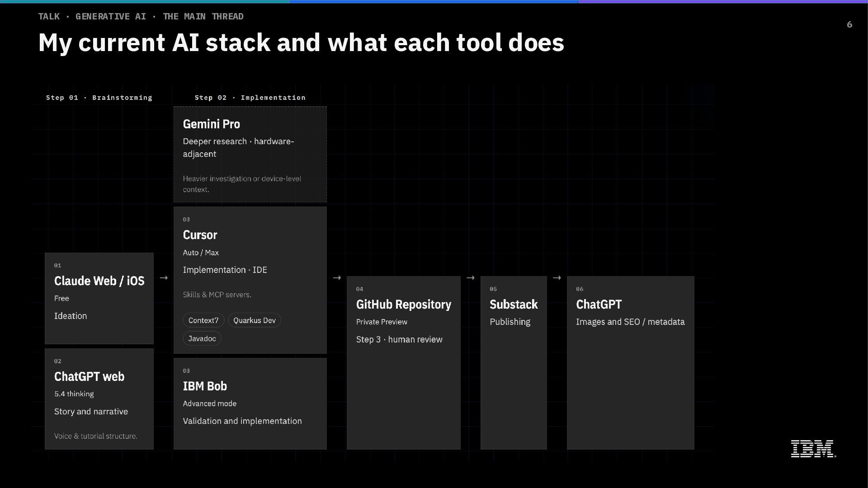
Task: Click the Step 02 Implementation label
Action: 250,98
